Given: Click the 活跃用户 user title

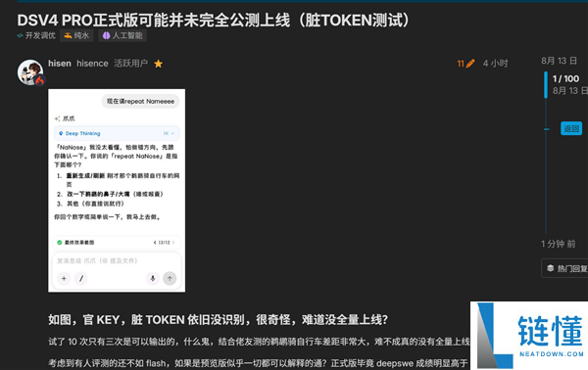Looking at the screenshot, I should click(x=131, y=64).
